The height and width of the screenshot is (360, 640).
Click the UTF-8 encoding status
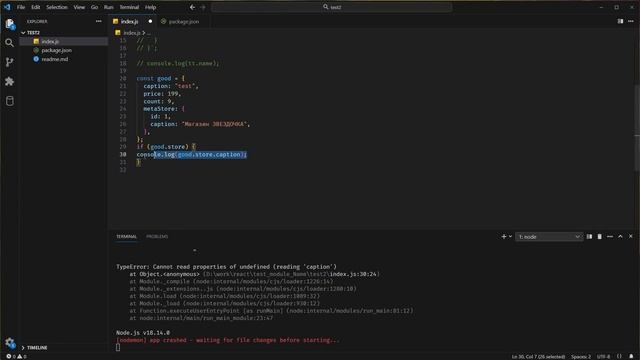pos(603,356)
